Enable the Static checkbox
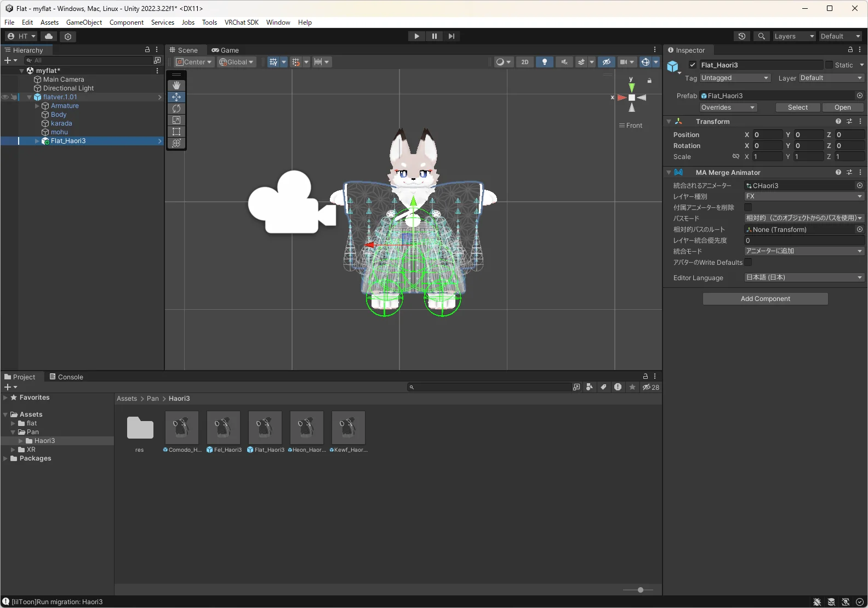Screen dimensions: 868x608 829,65
